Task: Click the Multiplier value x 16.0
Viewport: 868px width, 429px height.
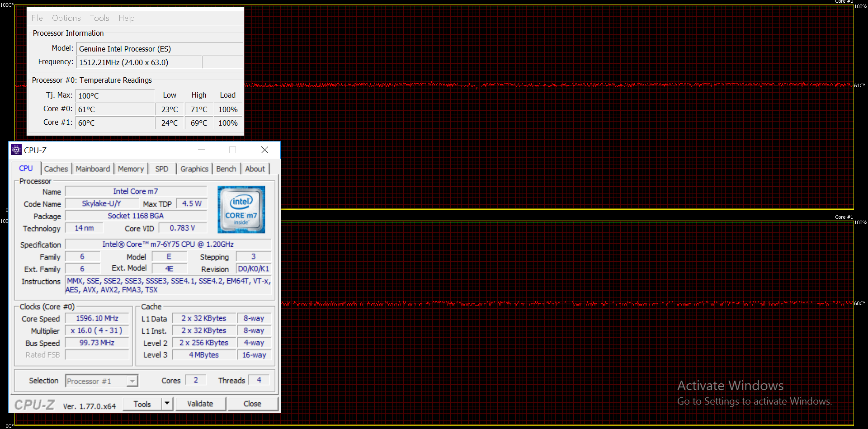Action: [97, 330]
